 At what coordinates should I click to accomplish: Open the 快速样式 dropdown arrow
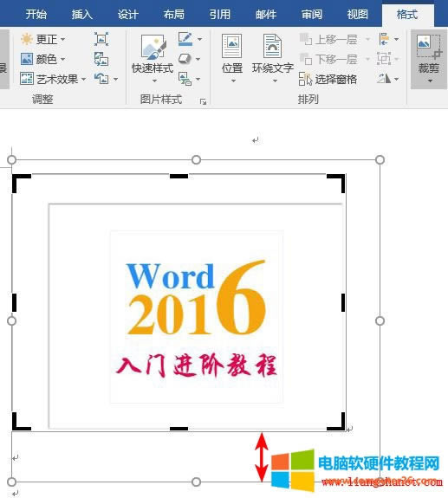(154, 81)
